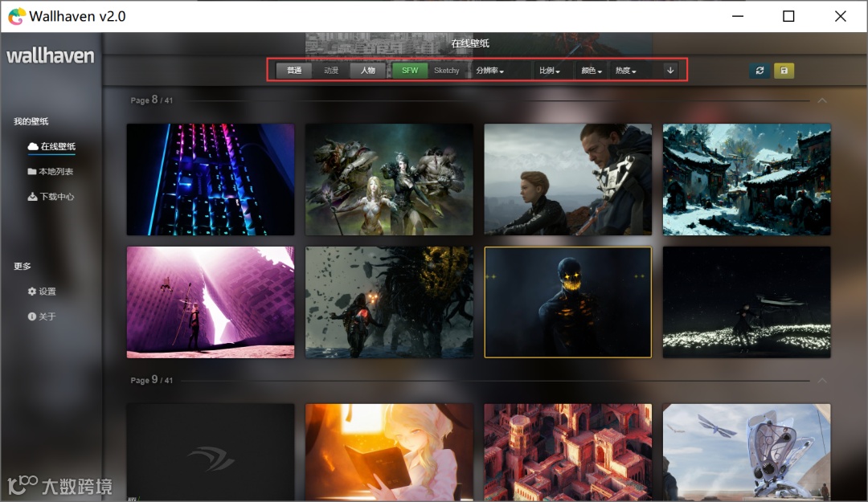Toggle the 动漫 category filter
This screenshot has width=868, height=502.
331,71
